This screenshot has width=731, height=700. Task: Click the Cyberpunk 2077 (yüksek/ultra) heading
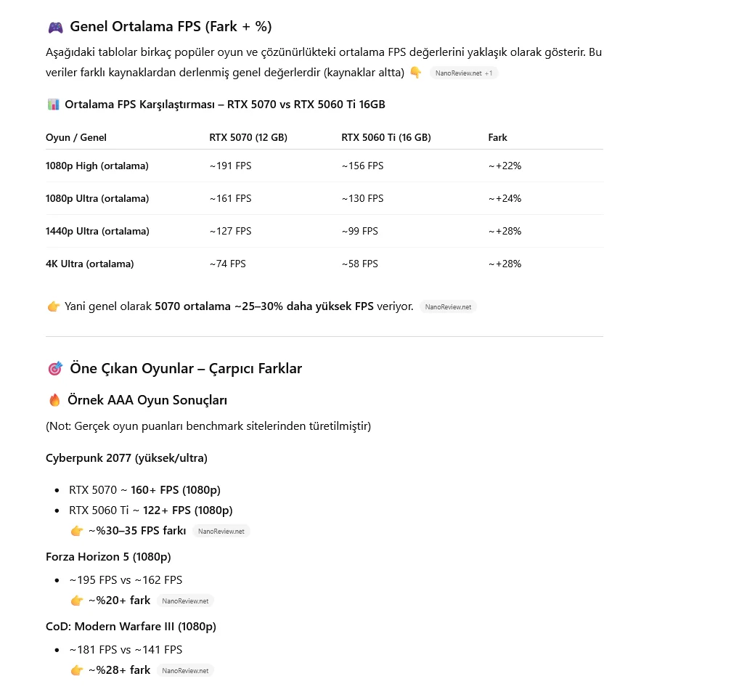pos(126,458)
